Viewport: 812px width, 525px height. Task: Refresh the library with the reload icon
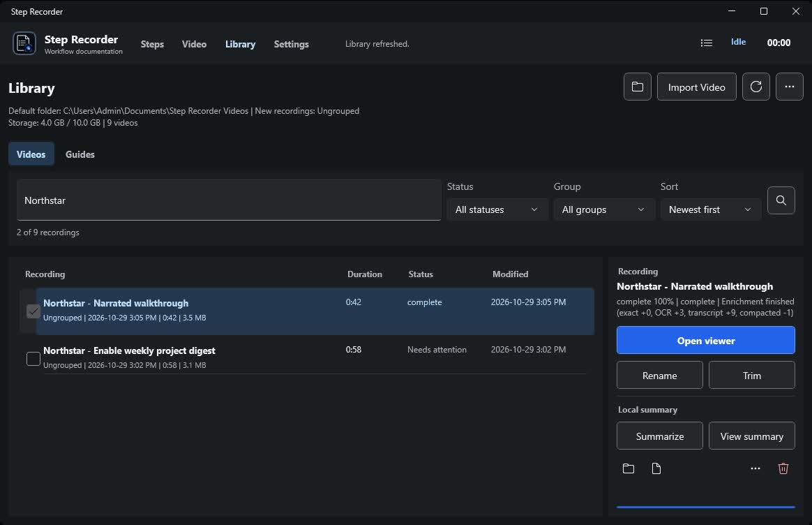tap(756, 87)
